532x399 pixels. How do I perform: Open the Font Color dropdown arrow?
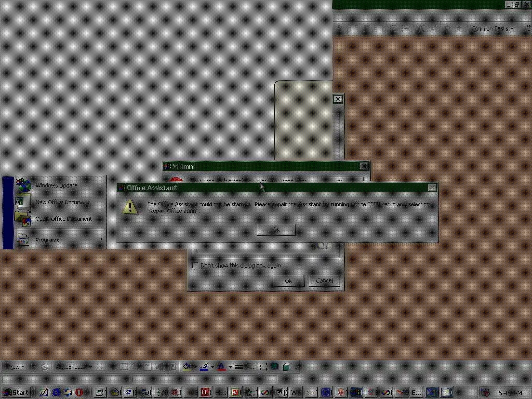coord(230,367)
